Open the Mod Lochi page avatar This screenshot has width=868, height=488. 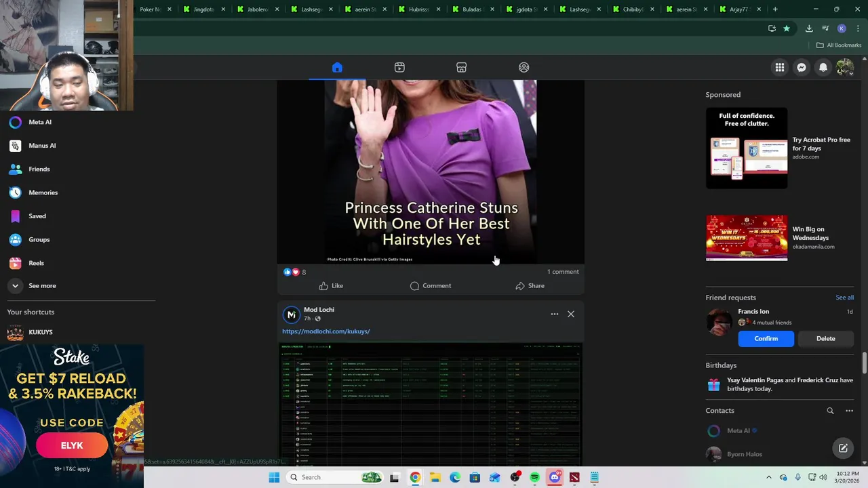pos(291,314)
